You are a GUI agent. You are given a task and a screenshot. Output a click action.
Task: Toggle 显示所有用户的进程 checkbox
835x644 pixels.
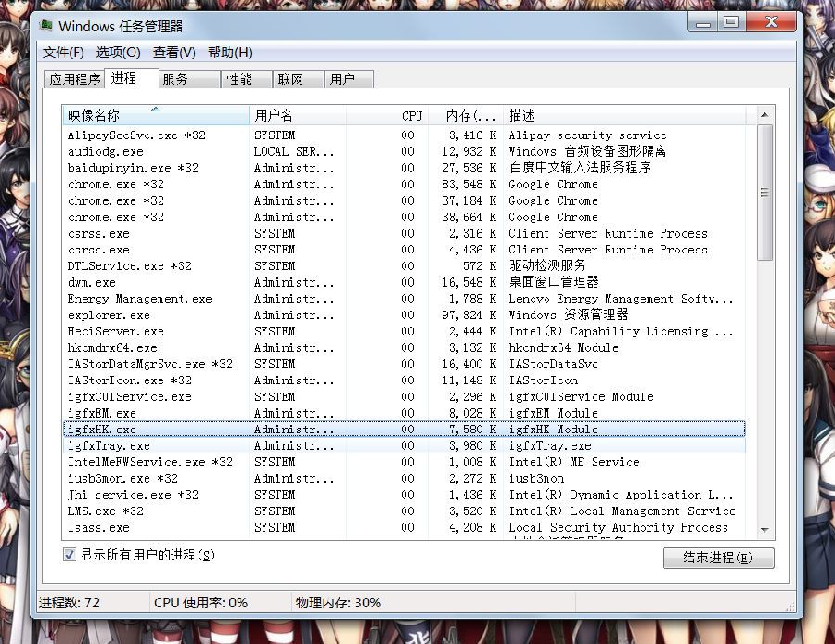pyautogui.click(x=70, y=555)
